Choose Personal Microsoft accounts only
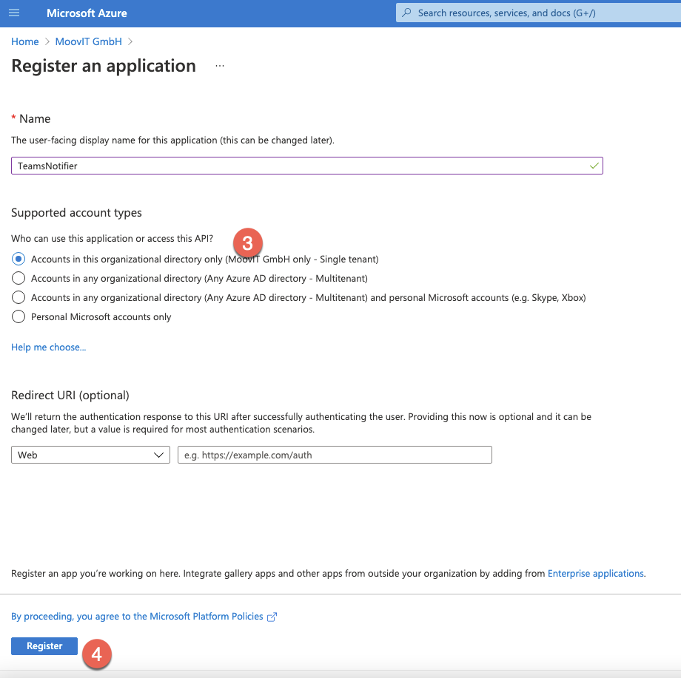 click(17, 317)
